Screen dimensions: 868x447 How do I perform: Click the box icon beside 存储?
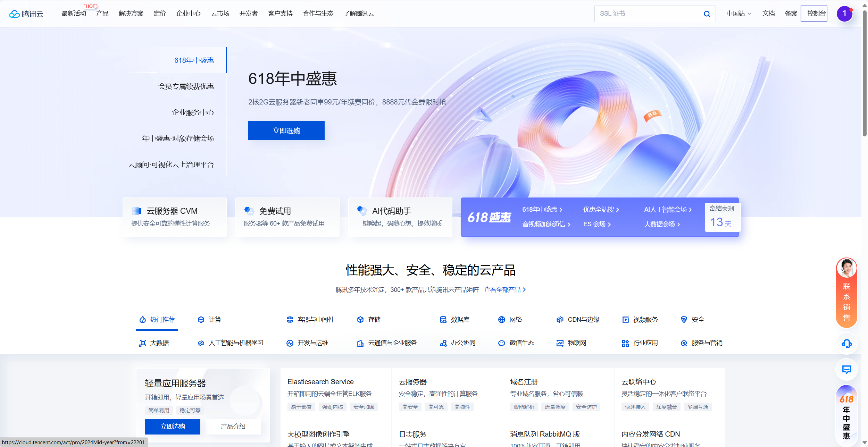[x=360, y=320]
